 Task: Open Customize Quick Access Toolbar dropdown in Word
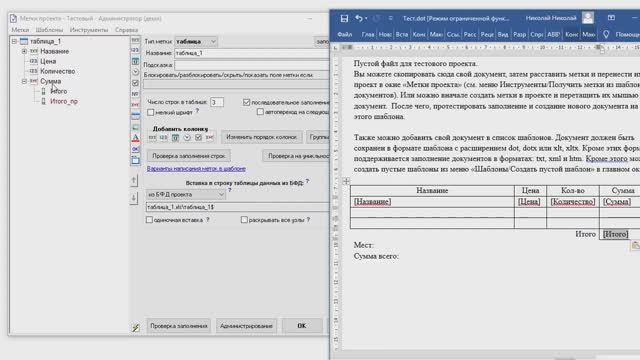click(391, 18)
